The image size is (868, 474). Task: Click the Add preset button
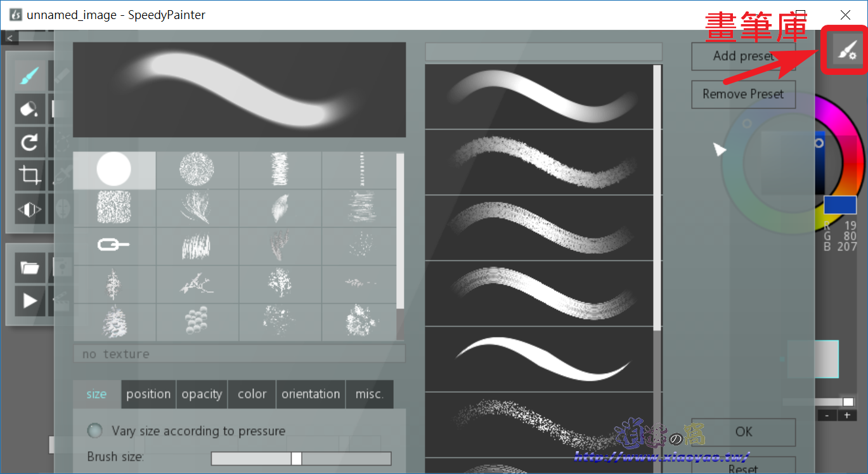point(743,56)
